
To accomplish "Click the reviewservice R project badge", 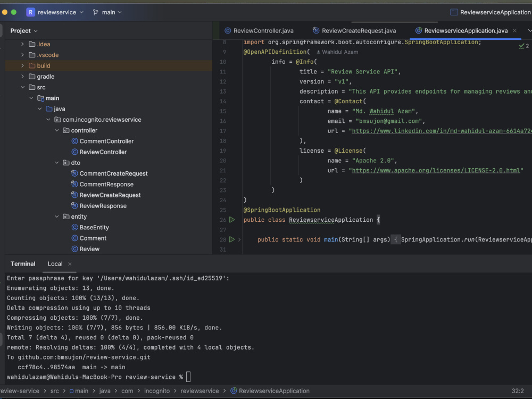I will 30,12.
